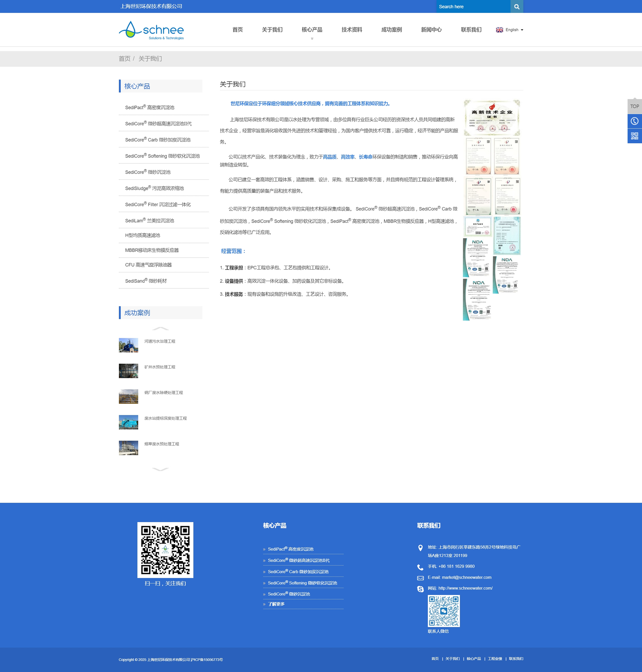The width and height of the screenshot is (642, 672).
Task: Click the 扫一扫 footer QR code
Action: 165,550
